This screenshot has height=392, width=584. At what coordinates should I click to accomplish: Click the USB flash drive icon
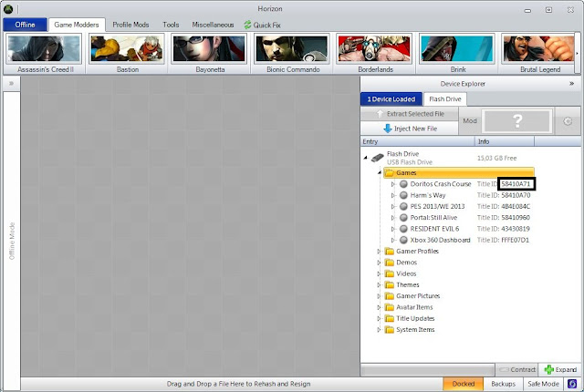point(377,158)
